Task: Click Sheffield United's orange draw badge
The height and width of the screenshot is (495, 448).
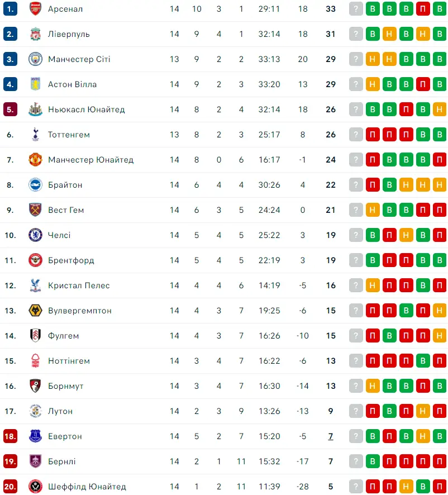Action: (406, 487)
